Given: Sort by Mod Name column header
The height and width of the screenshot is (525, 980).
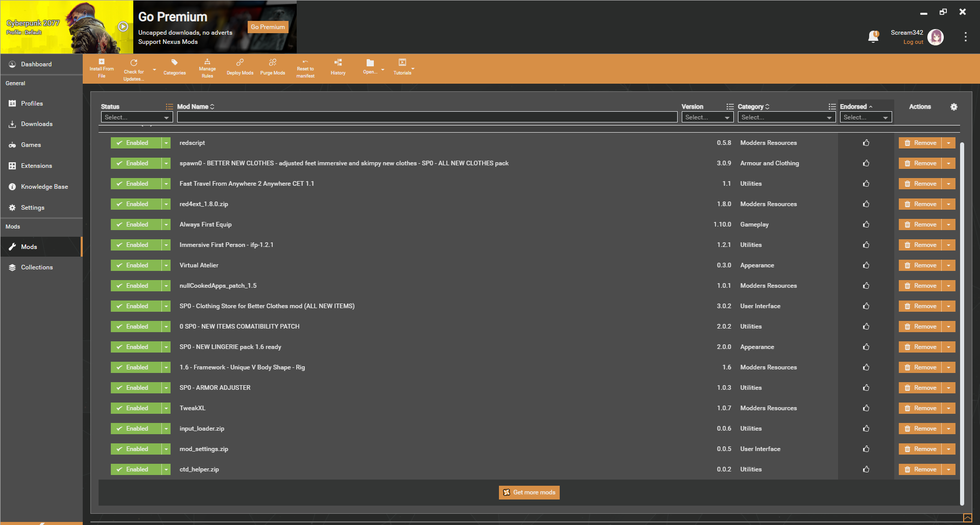Looking at the screenshot, I should (196, 107).
